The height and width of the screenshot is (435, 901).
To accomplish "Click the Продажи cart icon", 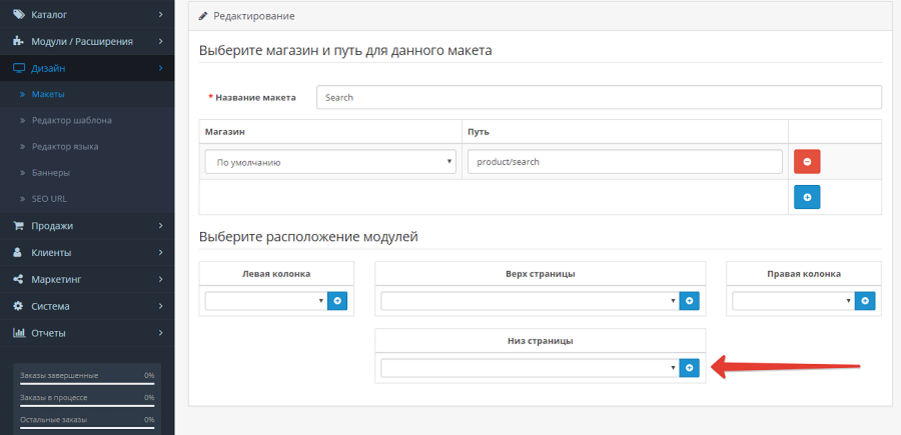I will tap(18, 226).
